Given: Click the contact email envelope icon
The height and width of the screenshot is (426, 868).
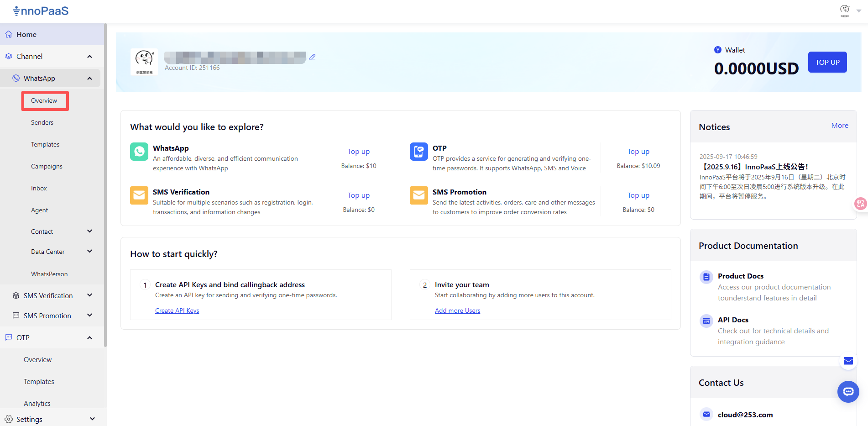Looking at the screenshot, I should [706, 414].
